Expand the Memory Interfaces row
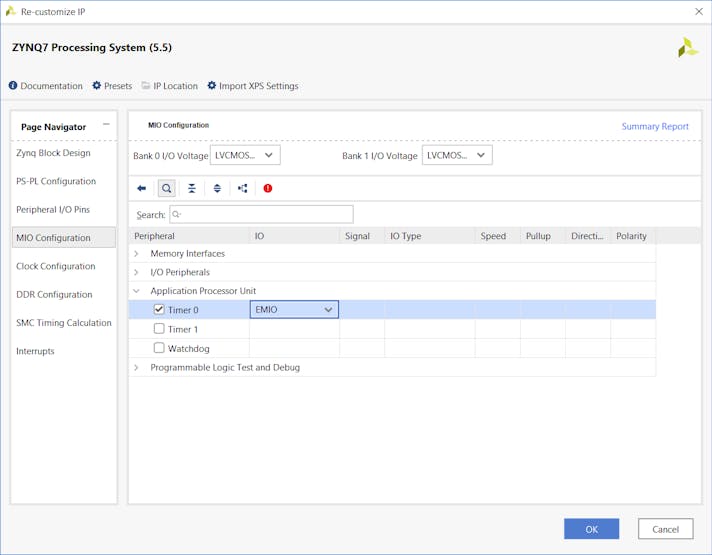The height and width of the screenshot is (555, 712). point(136,253)
